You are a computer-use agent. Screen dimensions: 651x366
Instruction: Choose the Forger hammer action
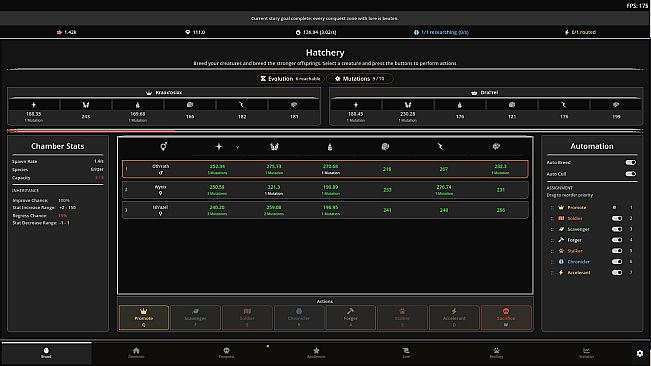[350, 318]
